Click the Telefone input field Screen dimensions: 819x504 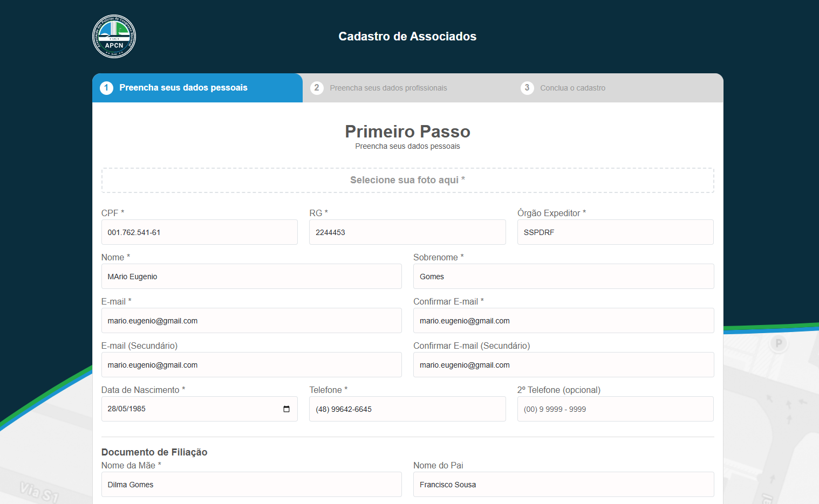click(x=407, y=409)
